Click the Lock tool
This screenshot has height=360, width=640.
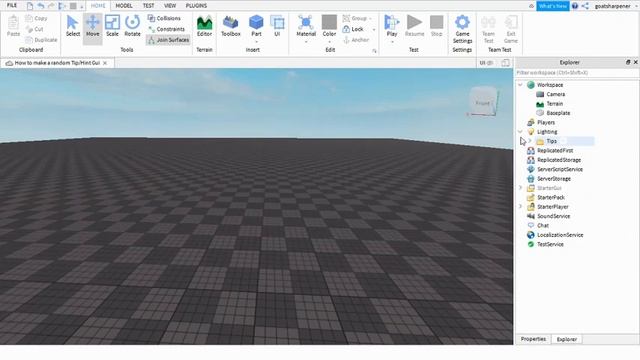click(x=353, y=29)
